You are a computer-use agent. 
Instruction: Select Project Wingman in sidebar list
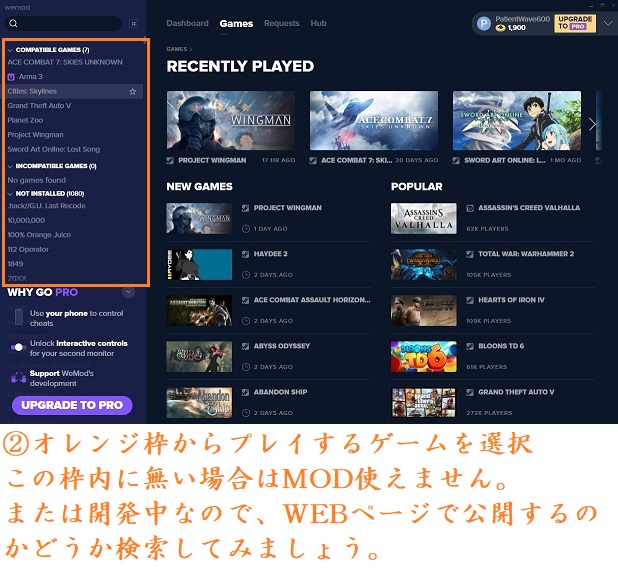[x=35, y=135]
